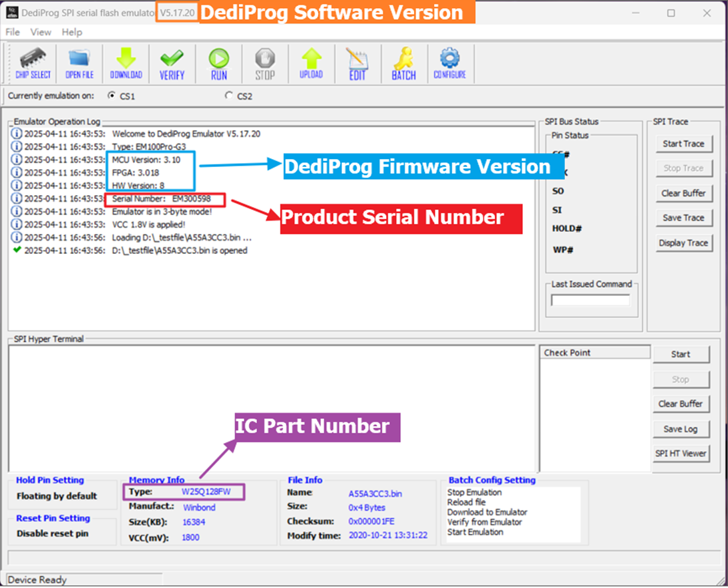Click 'Disable reset pin' setting text
Image resolution: width=728 pixels, height=588 pixels.
click(x=53, y=534)
